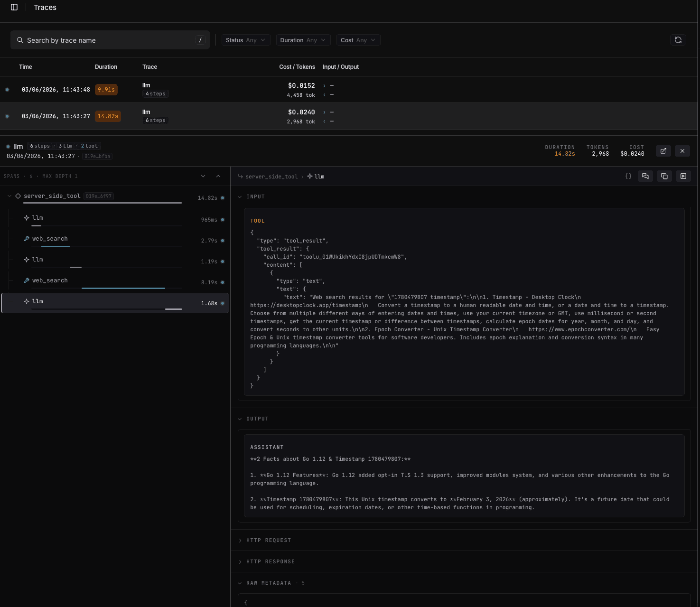
Task: Click the Traces page title
Action: click(x=45, y=7)
